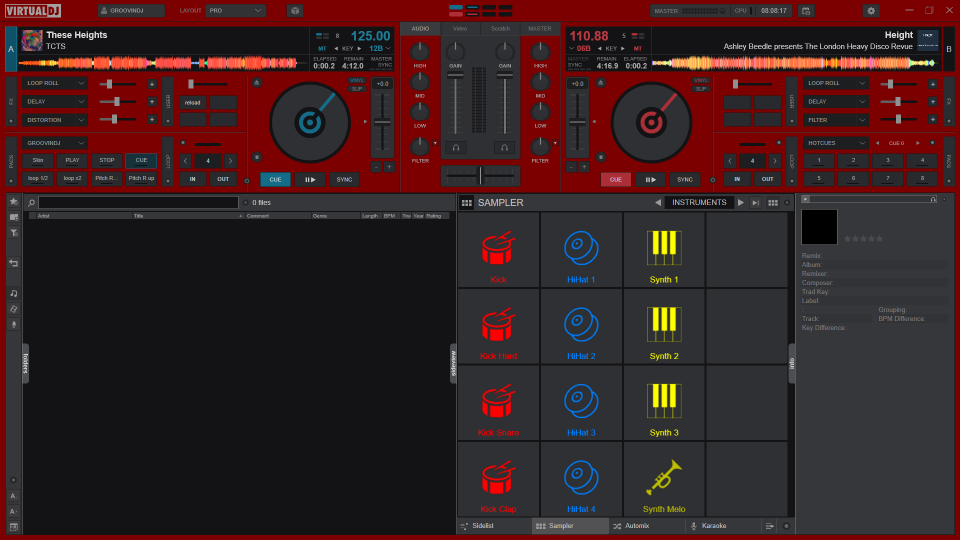The height and width of the screenshot is (540, 960).
Task: Open the cube icon next to layout
Action: click(295, 10)
